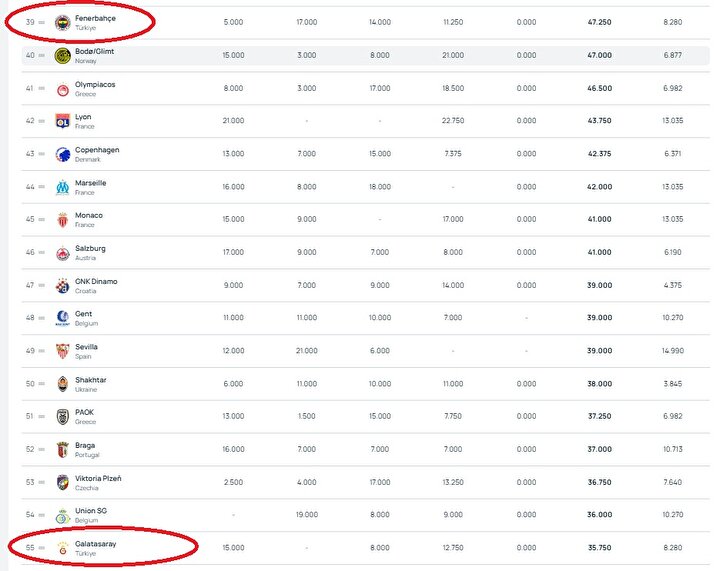Click the Galatasaray club logo
The width and height of the screenshot is (720, 571).
[x=62, y=548]
